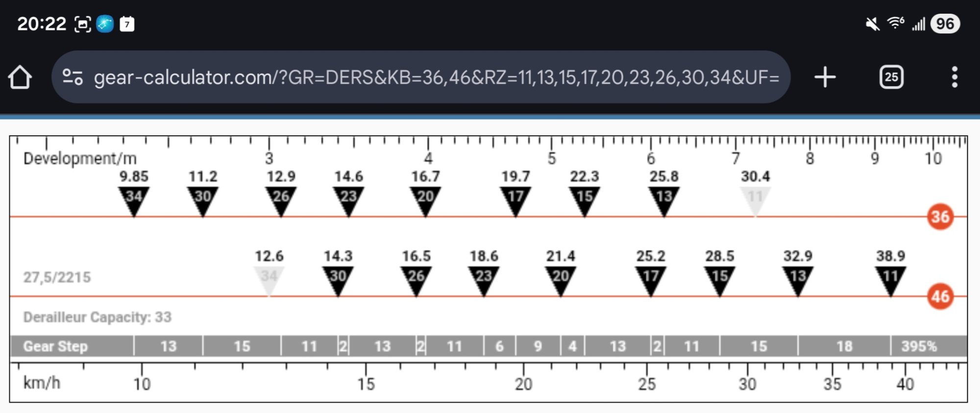This screenshot has height=413, width=980.
Task: Click the 34 sprocket marker on 36 chainring
Action: click(134, 198)
